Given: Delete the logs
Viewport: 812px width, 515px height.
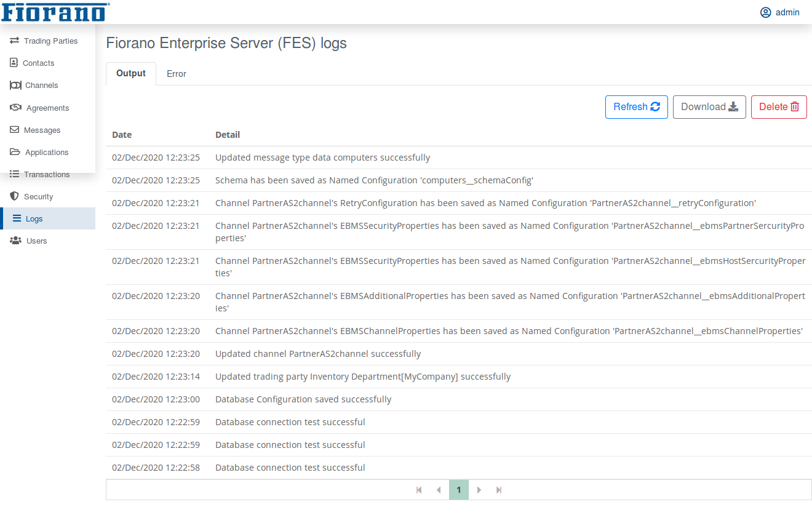Looking at the screenshot, I should click(x=779, y=106).
